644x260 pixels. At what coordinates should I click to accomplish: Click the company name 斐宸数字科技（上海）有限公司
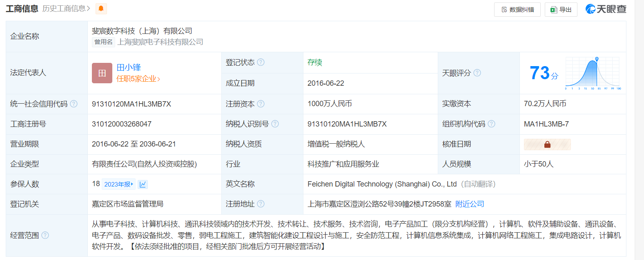coord(142,31)
